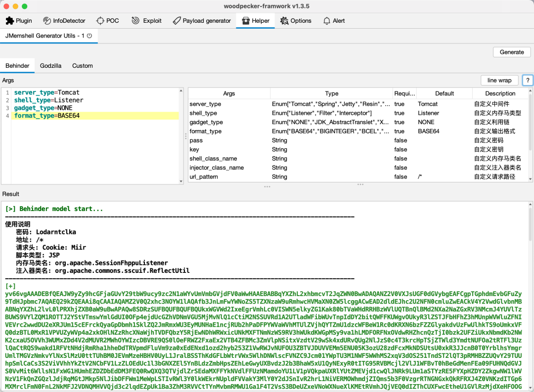Open Options gear icon
The width and height of the screenshot is (534, 392).
(x=284, y=21)
